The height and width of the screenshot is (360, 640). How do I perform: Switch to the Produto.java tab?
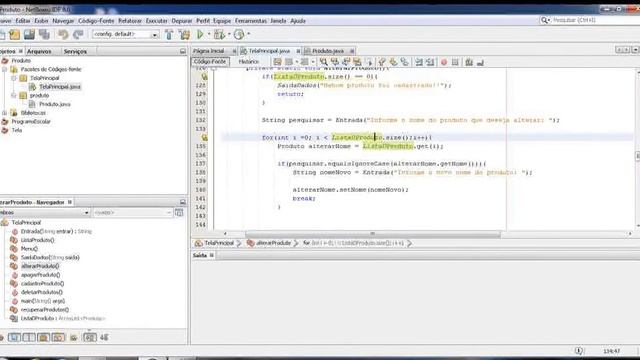tap(328, 51)
